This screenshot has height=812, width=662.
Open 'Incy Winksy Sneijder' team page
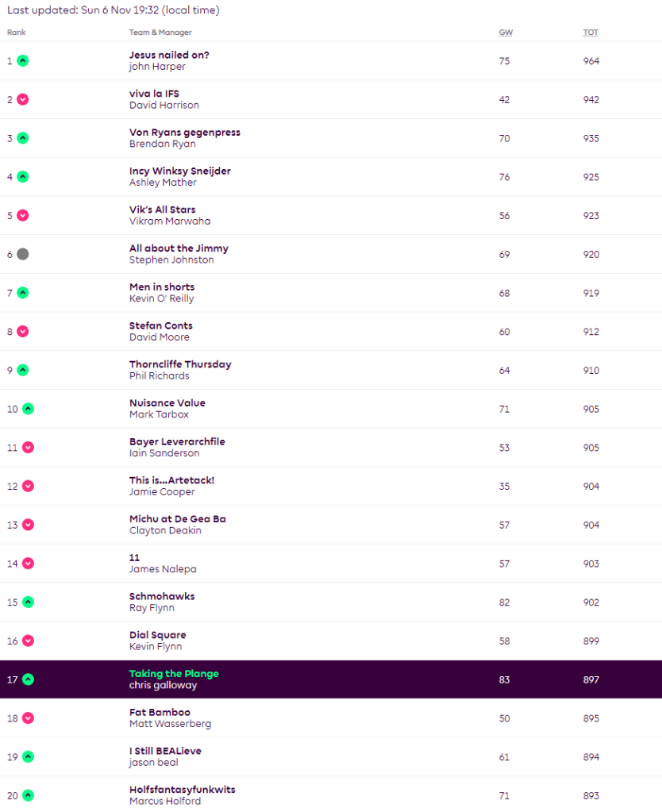click(179, 171)
